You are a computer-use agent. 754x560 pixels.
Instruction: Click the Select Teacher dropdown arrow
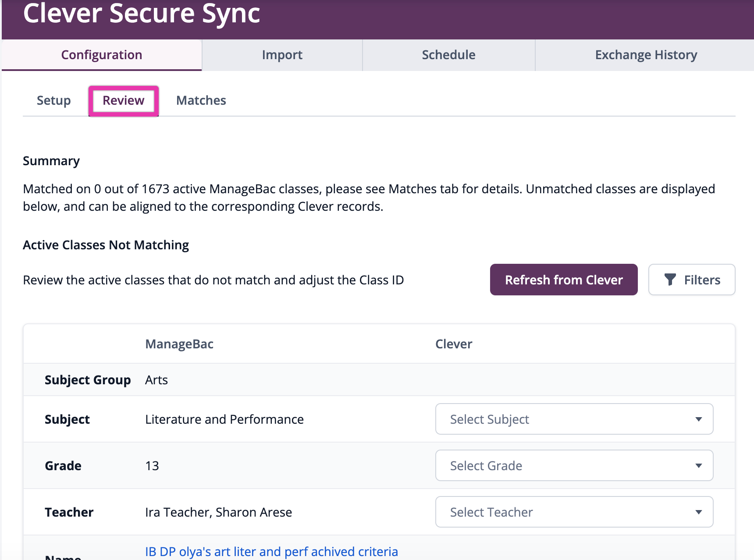(699, 512)
